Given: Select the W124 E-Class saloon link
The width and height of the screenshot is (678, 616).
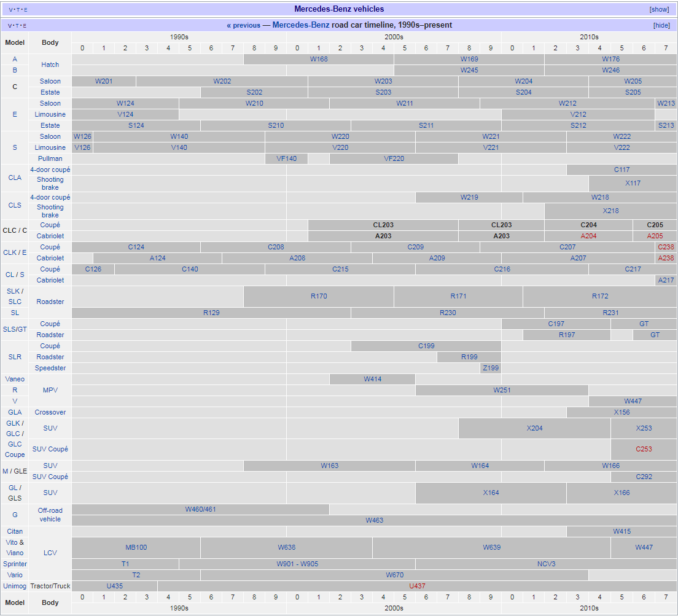Looking at the screenshot, I should point(125,103).
